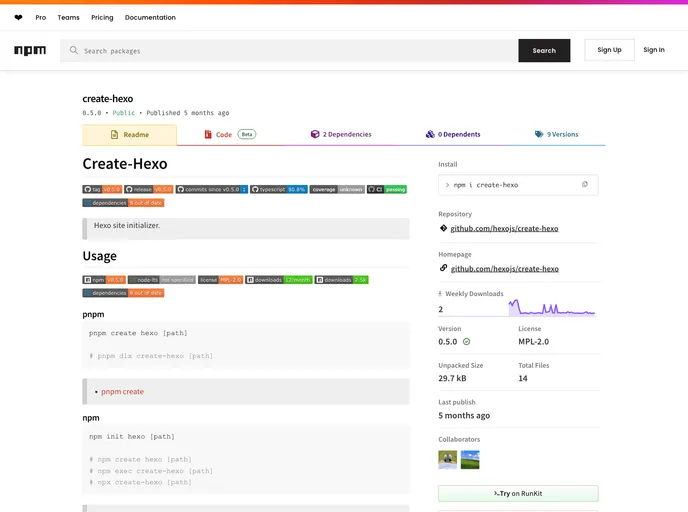The height and width of the screenshot is (512, 688).
Task: Click the first dependencies out of date badge
Action: click(123, 203)
